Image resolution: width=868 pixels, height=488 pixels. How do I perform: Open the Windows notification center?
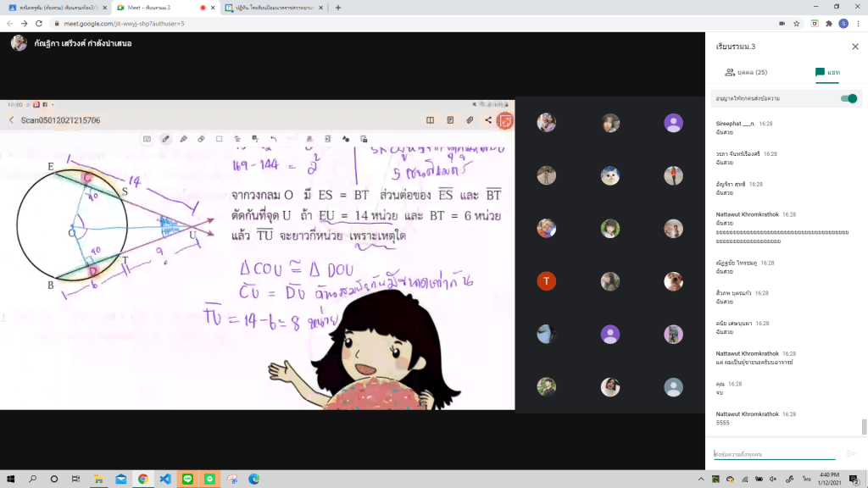[x=854, y=479]
